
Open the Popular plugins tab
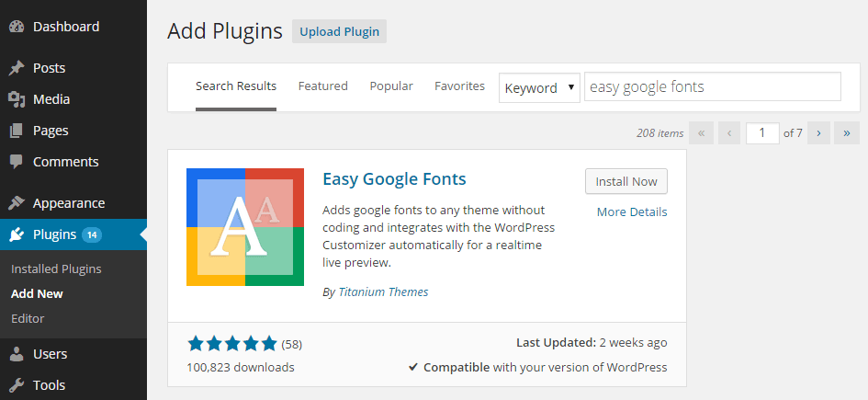point(391,86)
